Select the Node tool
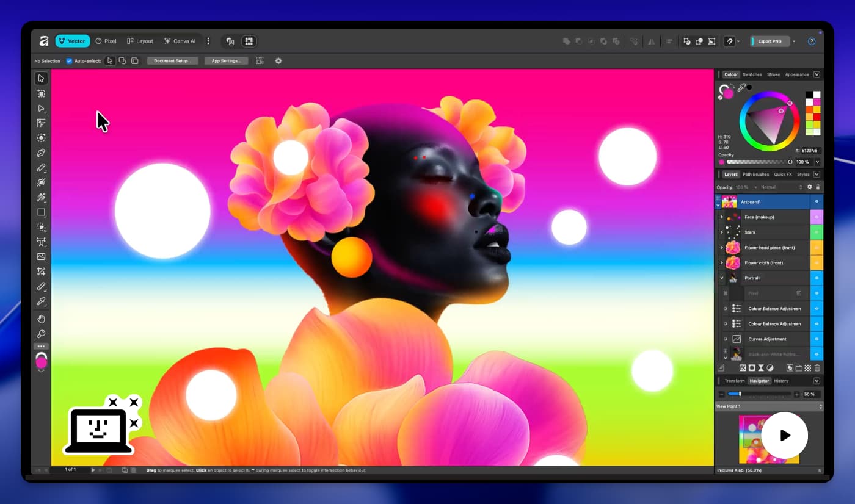 (42, 109)
